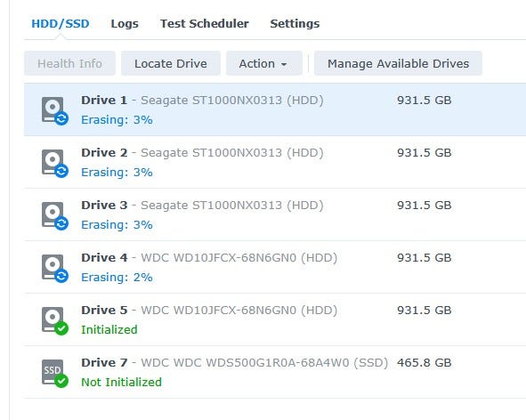Click the Drive 3 HDD icon
This screenshot has height=420, width=526.
click(x=54, y=215)
